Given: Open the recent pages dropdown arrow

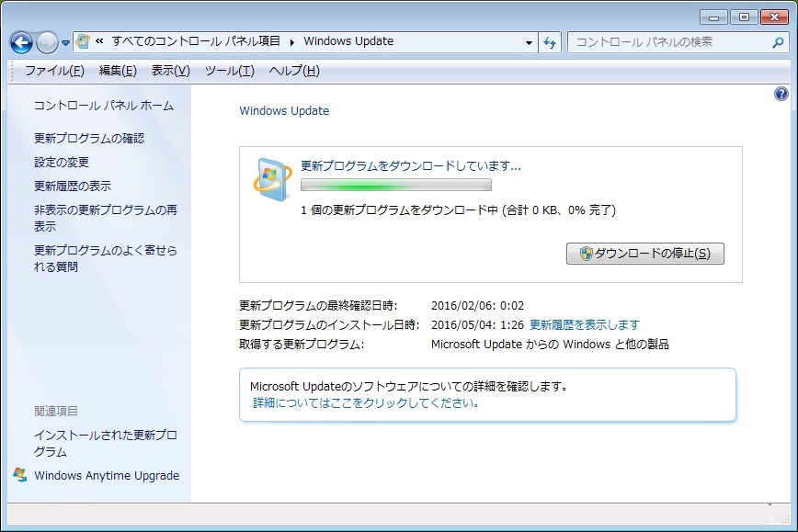Looking at the screenshot, I should tap(65, 43).
